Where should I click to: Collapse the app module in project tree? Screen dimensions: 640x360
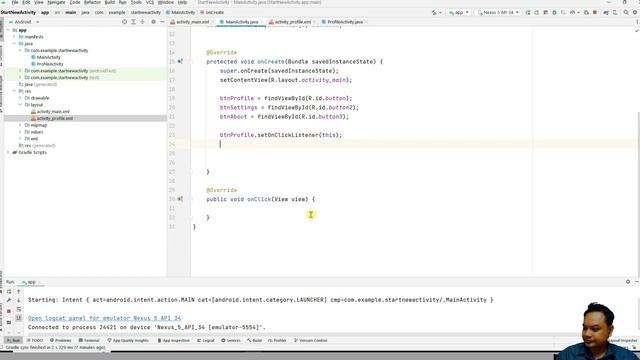click(x=8, y=30)
